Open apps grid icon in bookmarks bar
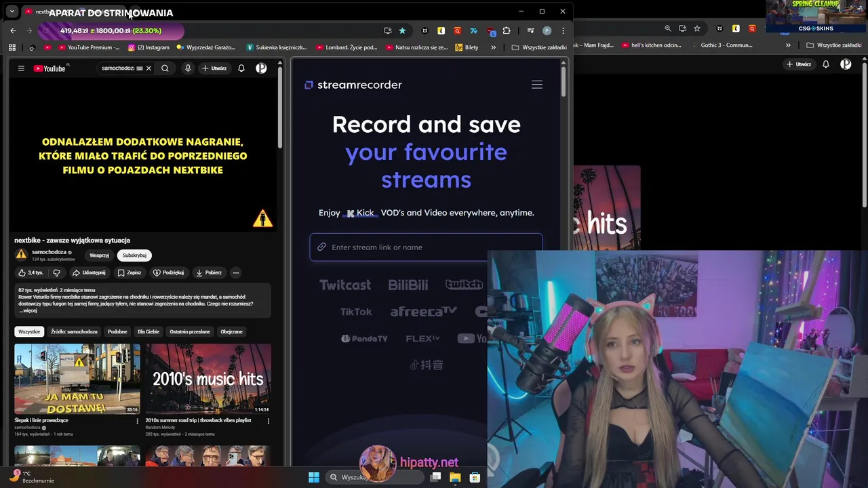Viewport: 868px width, 488px height. [x=12, y=47]
